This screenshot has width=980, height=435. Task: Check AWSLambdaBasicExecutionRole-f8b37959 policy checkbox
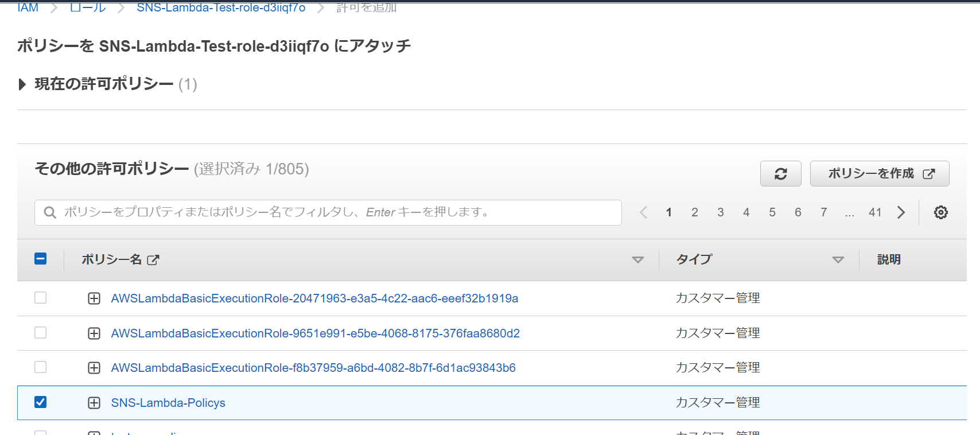pos(41,367)
